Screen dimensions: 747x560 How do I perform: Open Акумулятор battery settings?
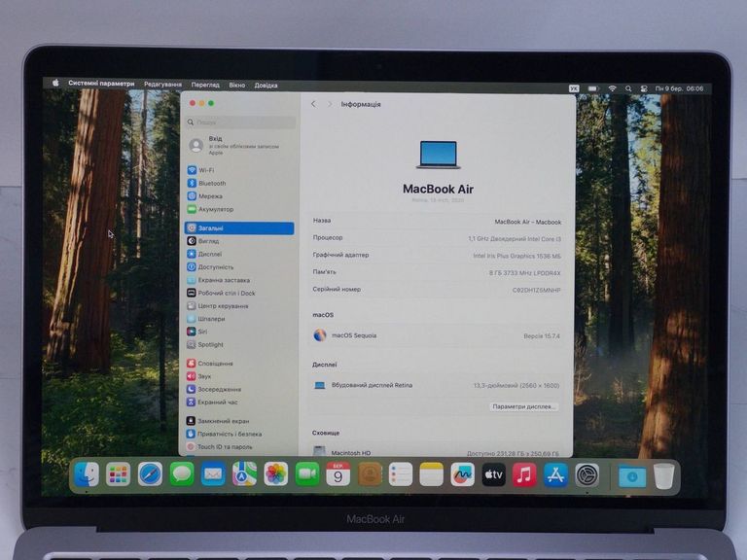[x=210, y=209]
